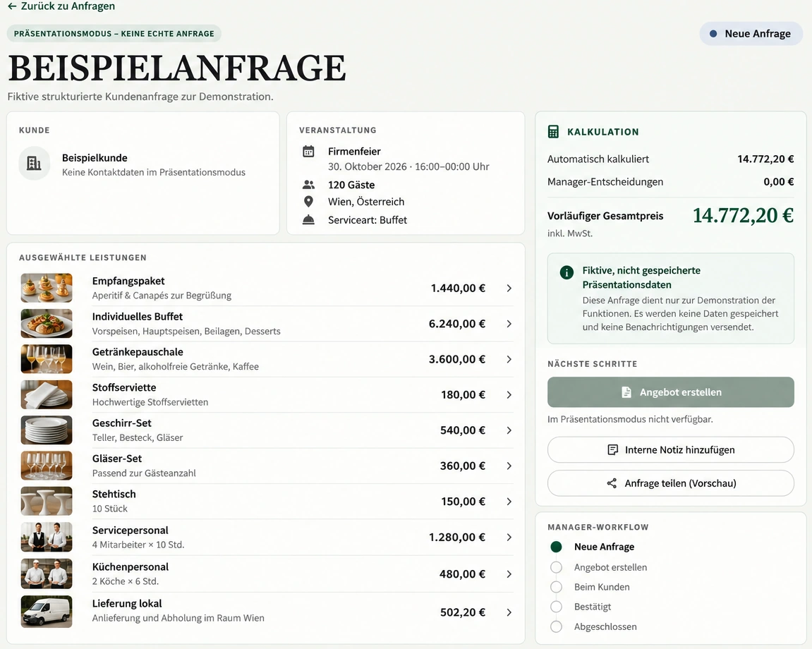
Task: Click the Stehtisch tables thumbnail
Action: pos(47,502)
